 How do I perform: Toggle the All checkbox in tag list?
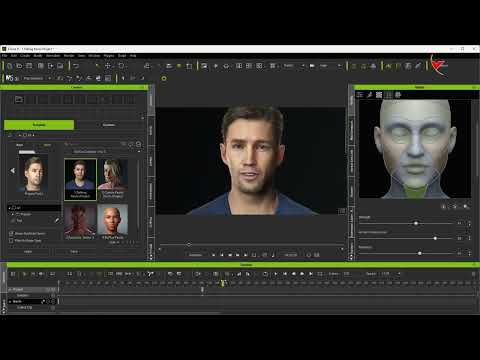[14, 208]
